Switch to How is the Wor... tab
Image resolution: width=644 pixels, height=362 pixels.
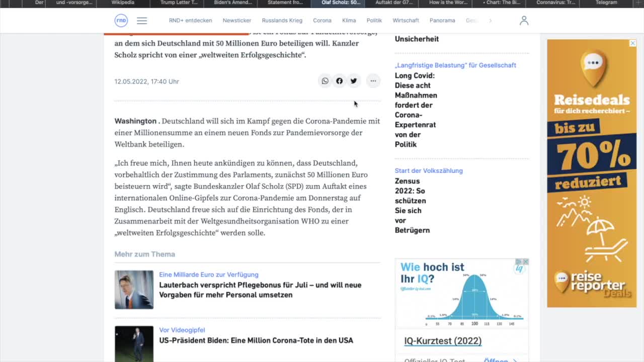point(445,3)
